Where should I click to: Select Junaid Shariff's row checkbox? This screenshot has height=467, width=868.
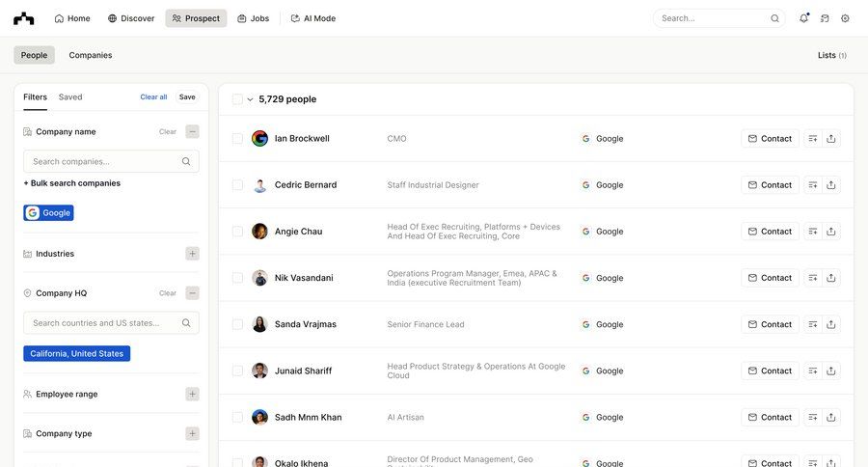pyautogui.click(x=237, y=371)
